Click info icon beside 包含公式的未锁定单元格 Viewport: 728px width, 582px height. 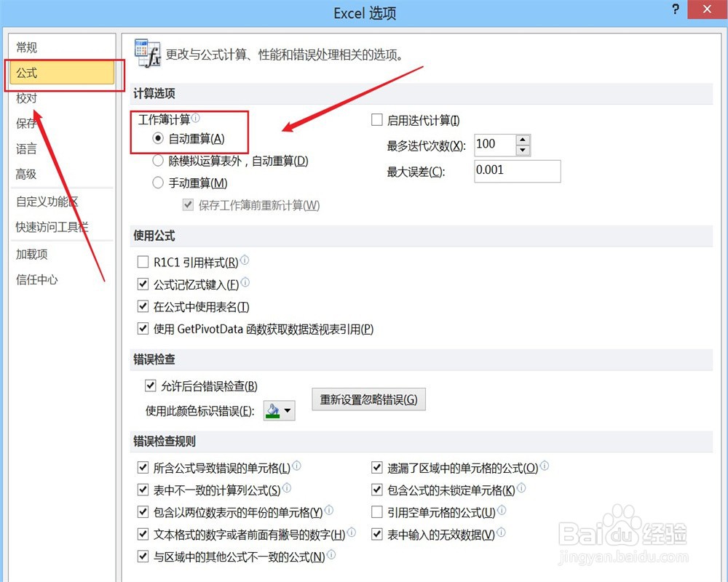coord(521,487)
